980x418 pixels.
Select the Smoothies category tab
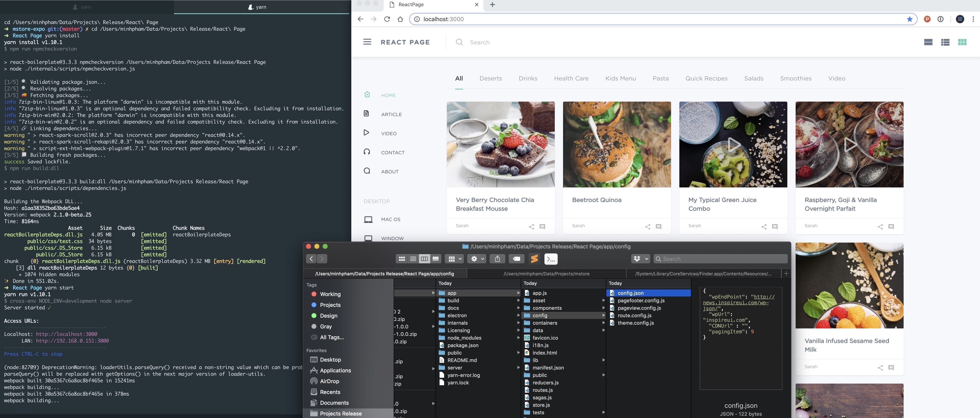(795, 78)
